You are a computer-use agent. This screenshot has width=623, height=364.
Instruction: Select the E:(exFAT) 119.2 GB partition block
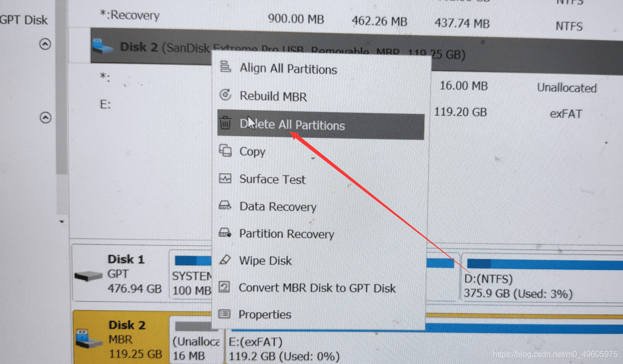[423, 342]
